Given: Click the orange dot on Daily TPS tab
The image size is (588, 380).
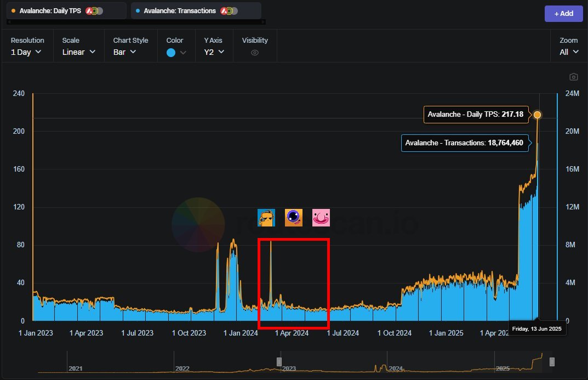Looking at the screenshot, I should point(14,11).
